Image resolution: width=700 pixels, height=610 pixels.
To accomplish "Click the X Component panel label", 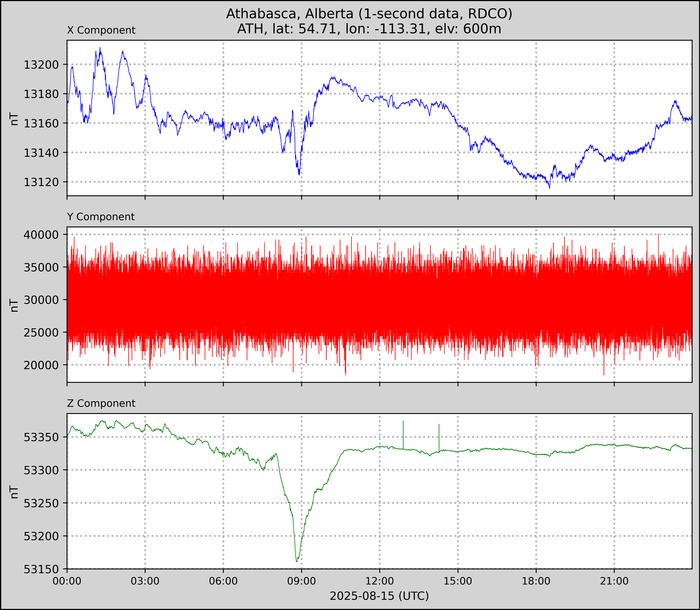I will (x=101, y=30).
